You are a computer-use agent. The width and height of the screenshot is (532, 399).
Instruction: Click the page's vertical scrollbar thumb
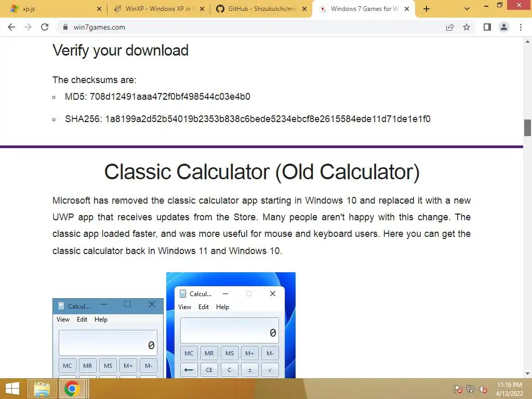coord(527,128)
